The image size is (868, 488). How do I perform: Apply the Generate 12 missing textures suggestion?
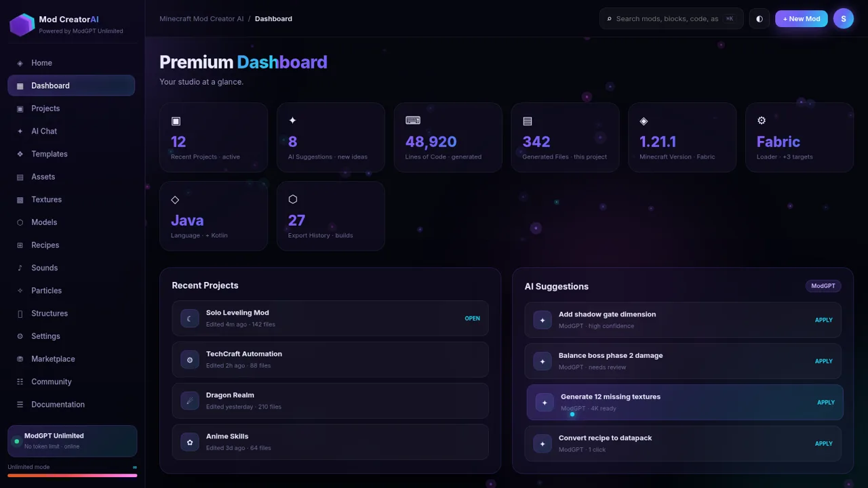825,403
